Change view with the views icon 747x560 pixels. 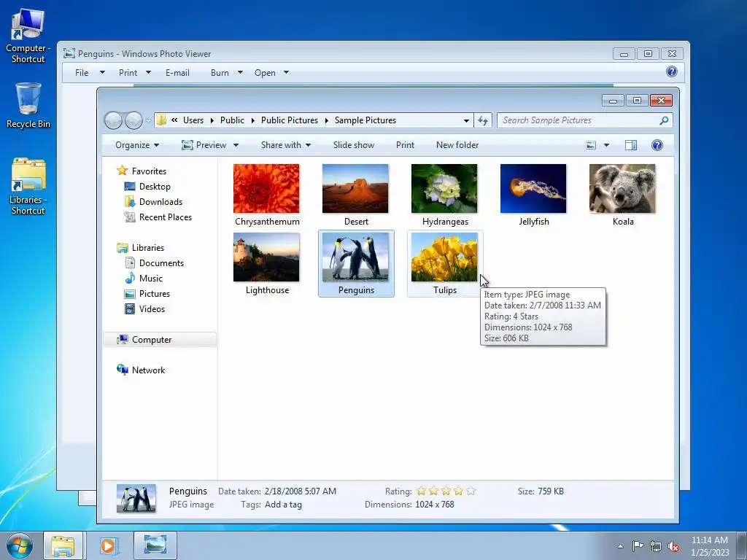[591, 145]
